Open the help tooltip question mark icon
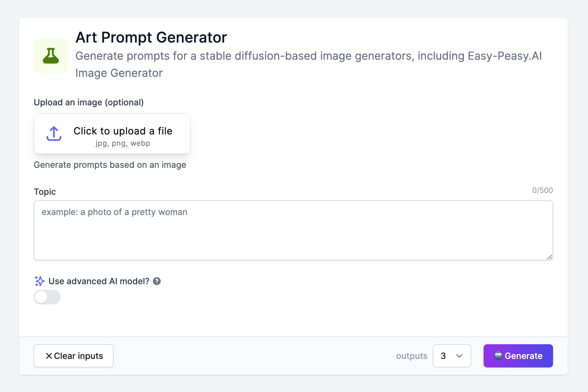This screenshot has height=392, width=588. tap(157, 281)
